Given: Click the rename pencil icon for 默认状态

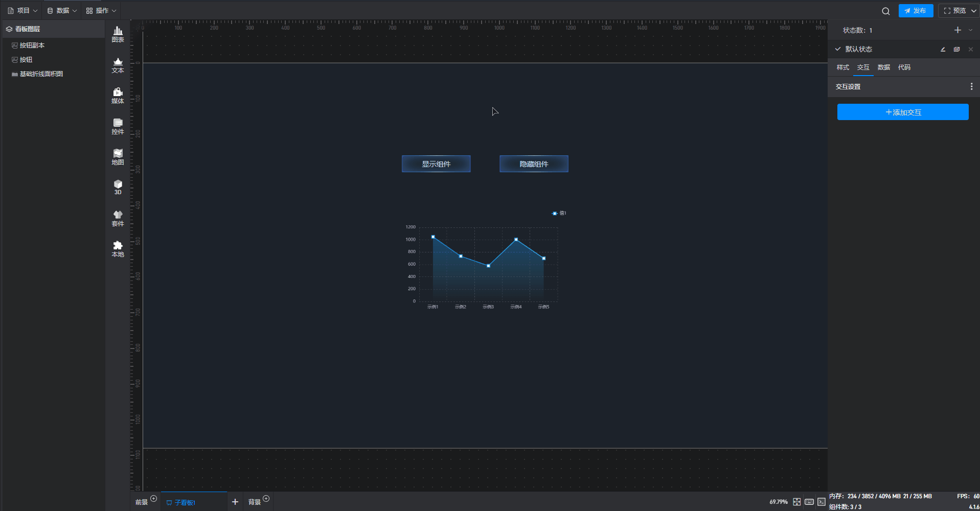Looking at the screenshot, I should coord(943,50).
